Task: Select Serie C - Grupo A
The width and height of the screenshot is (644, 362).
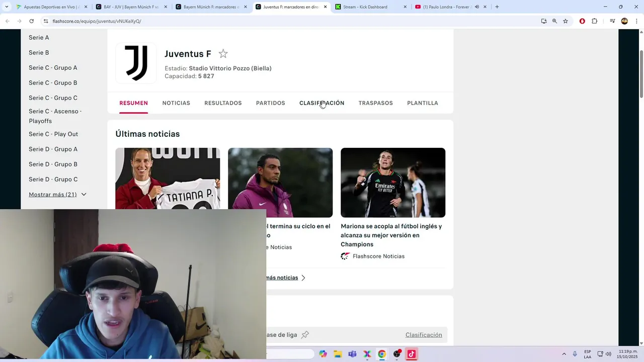Action: pos(53,68)
